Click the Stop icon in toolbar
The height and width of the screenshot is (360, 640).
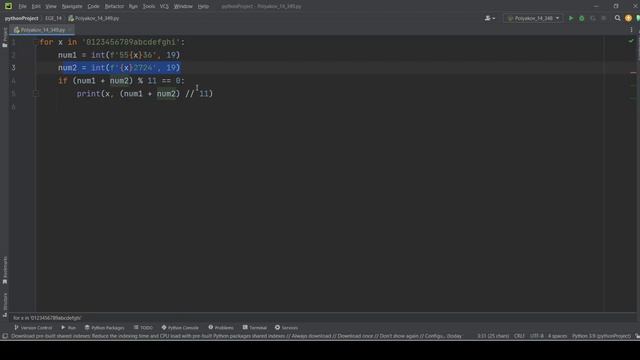coord(604,18)
